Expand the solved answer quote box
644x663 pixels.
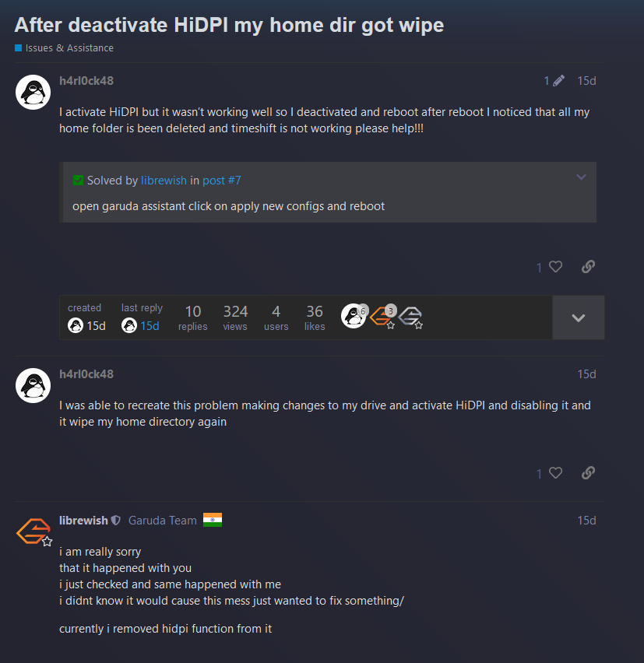point(582,177)
